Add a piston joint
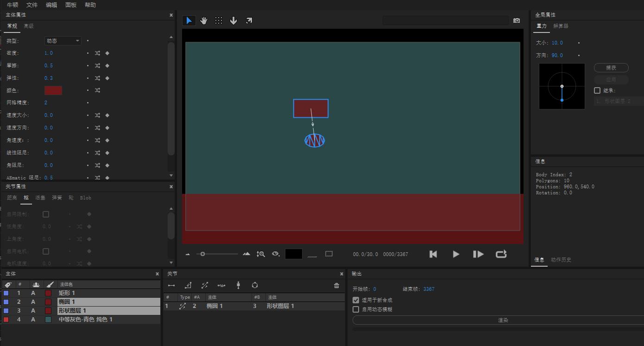This screenshot has height=346, width=644. 205,285
